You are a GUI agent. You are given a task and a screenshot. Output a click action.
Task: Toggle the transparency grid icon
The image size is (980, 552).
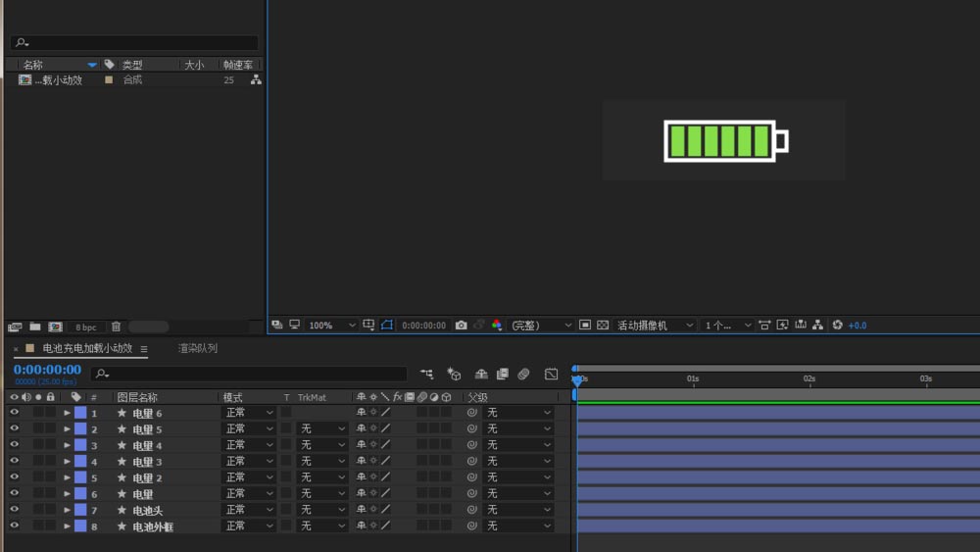603,326
